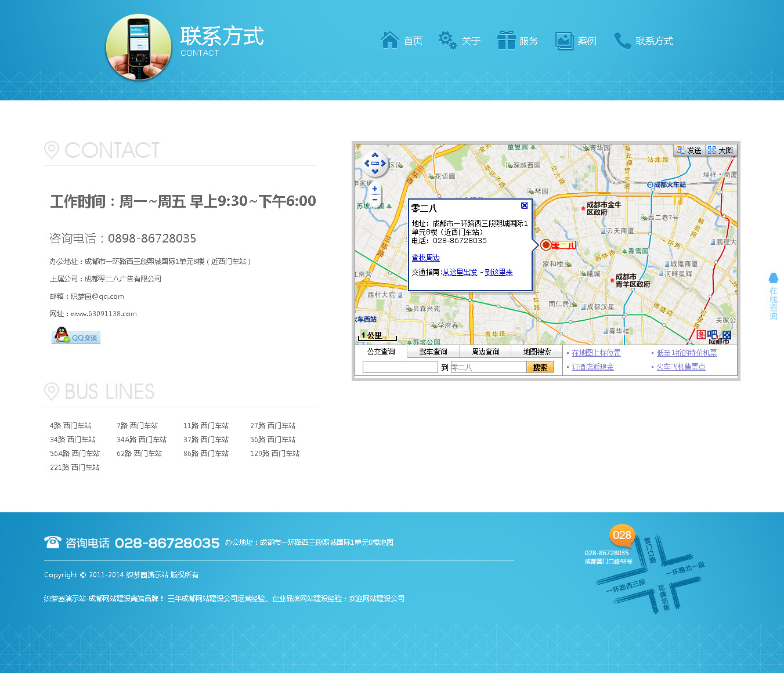Click the empty bus origin input field

400,367
